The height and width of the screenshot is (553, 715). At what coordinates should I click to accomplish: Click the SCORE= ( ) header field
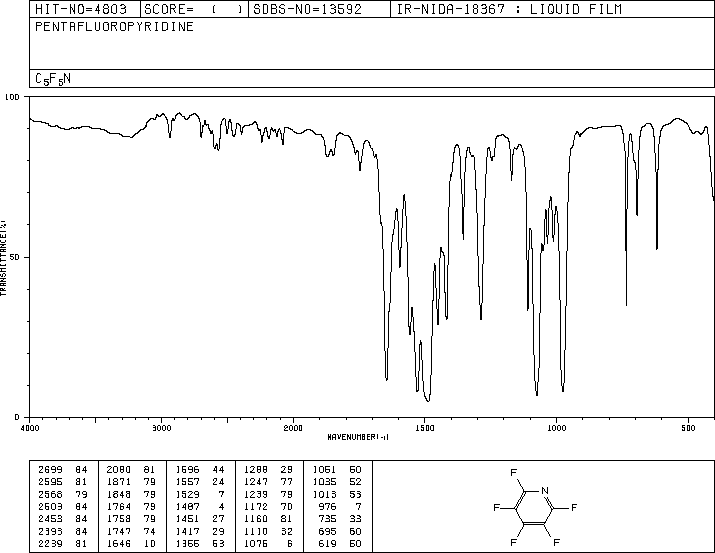[x=194, y=9]
